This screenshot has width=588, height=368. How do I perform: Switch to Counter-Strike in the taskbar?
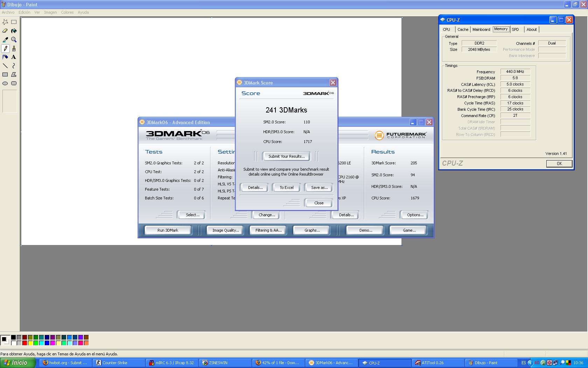point(119,363)
